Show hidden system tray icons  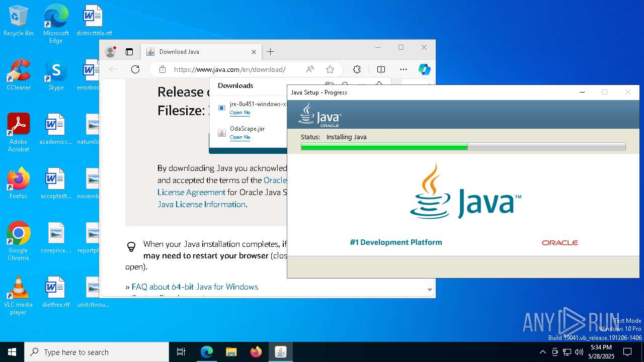(x=542, y=352)
